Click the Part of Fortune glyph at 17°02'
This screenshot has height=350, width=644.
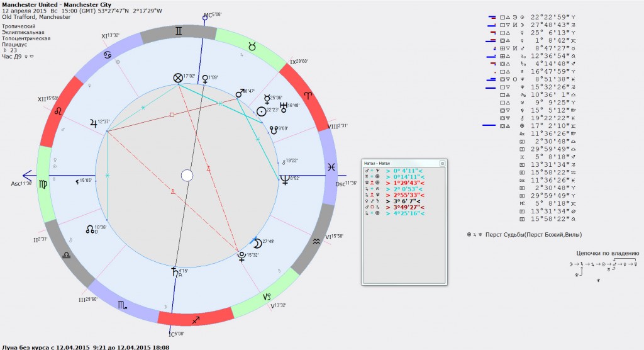pyautogui.click(x=178, y=78)
